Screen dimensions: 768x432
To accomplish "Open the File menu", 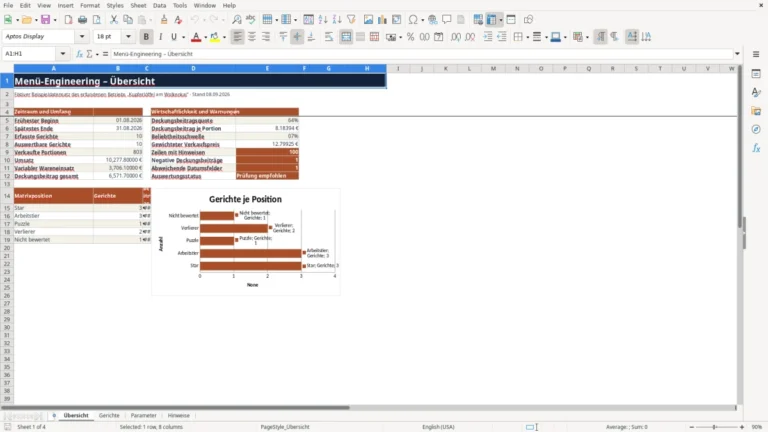I will pos(8,5).
